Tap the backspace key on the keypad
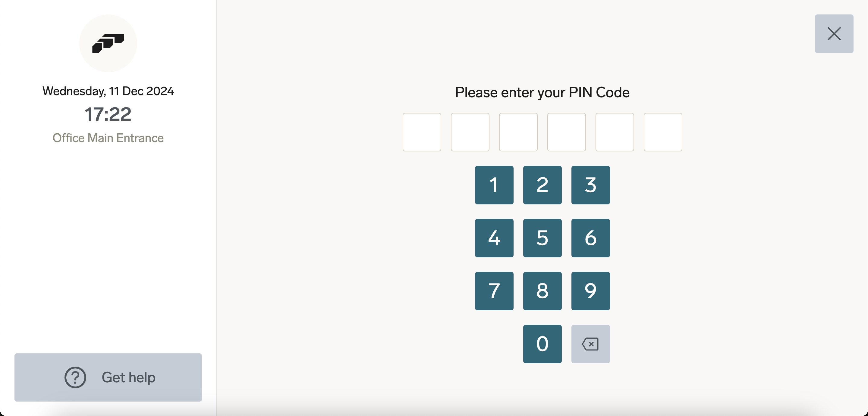Image resolution: width=868 pixels, height=416 pixels. pyautogui.click(x=590, y=344)
